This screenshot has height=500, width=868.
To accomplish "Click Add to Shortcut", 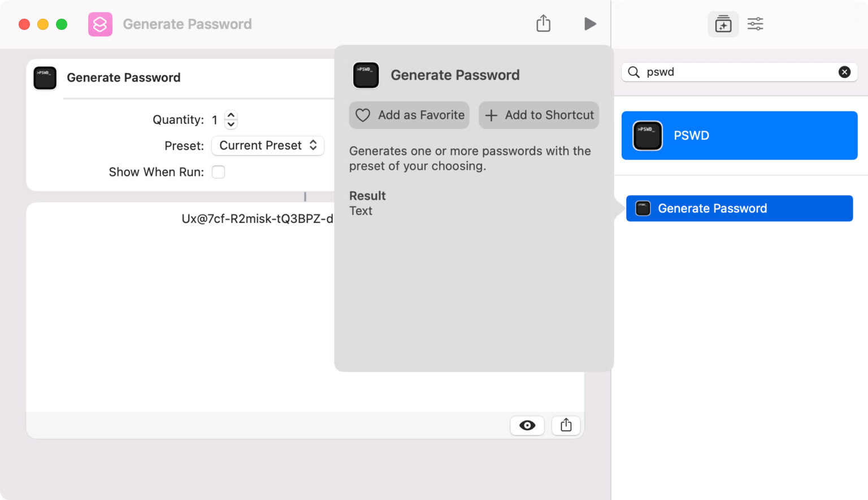I will [x=539, y=115].
